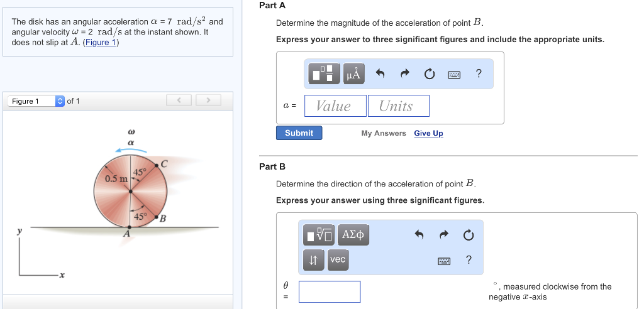The image size is (644, 309).
Task: Reset the Part A answer
Action: (429, 74)
